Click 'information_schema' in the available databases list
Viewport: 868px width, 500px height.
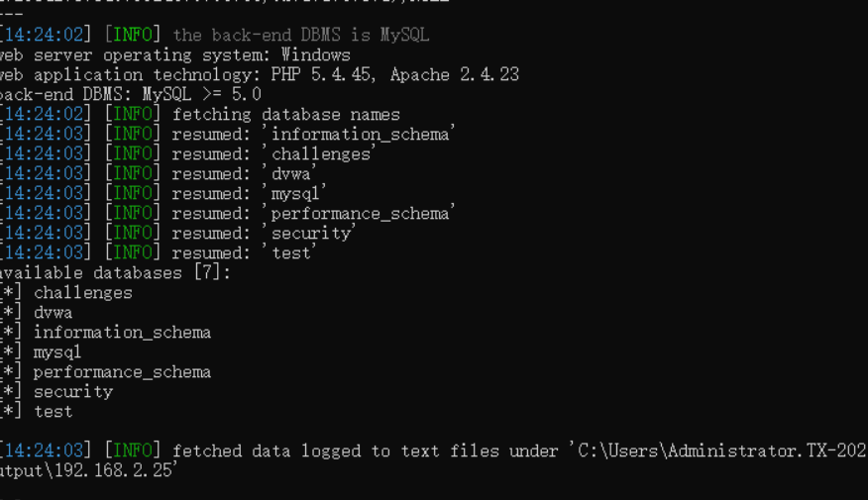coord(122,333)
